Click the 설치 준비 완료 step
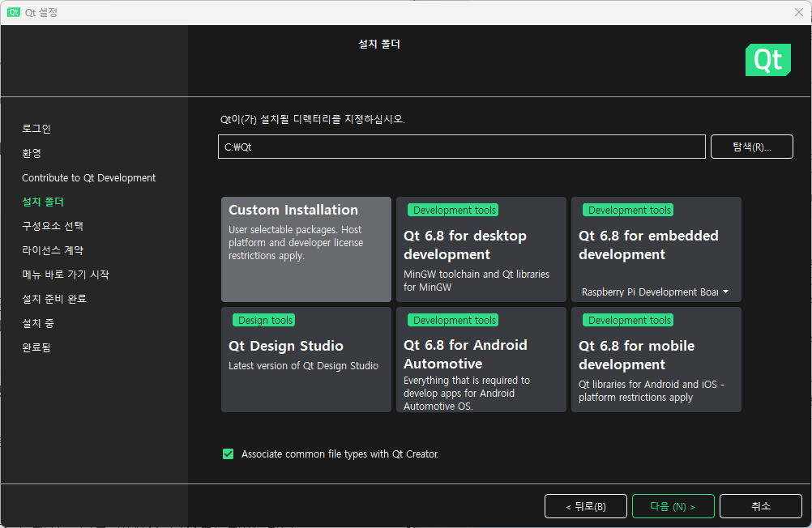812x528 pixels. (53, 299)
